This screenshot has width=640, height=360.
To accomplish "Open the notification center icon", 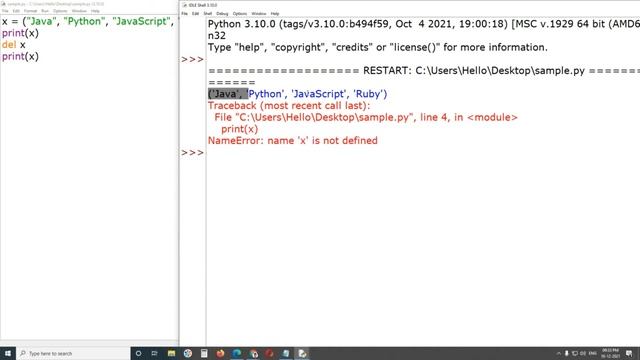I will tap(629, 353).
